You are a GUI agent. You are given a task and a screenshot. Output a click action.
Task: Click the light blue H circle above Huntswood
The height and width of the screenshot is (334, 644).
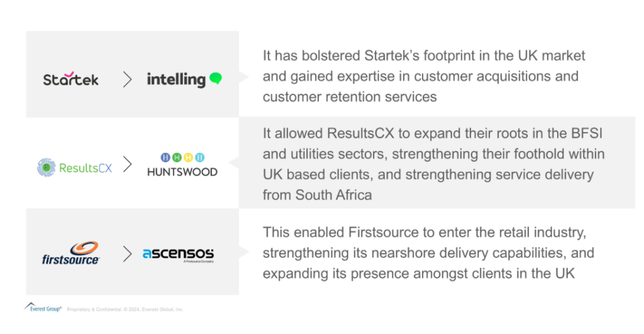coord(199,157)
